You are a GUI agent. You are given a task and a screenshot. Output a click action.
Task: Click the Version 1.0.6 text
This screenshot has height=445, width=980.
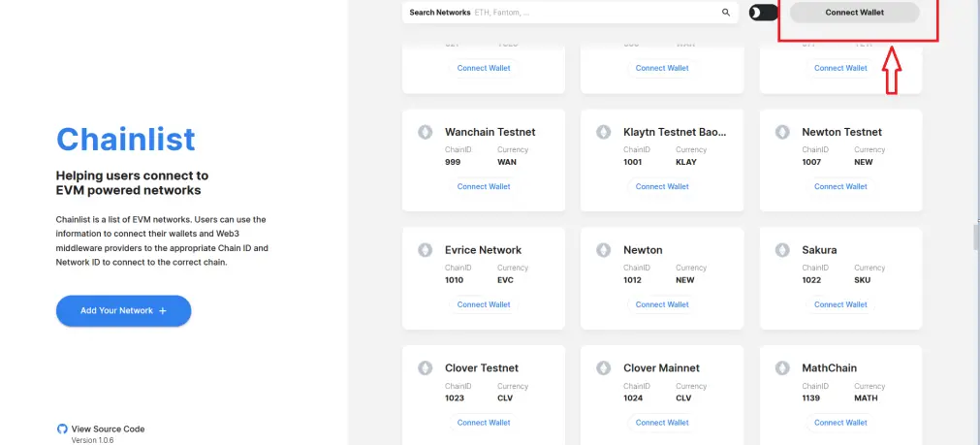tap(92, 440)
